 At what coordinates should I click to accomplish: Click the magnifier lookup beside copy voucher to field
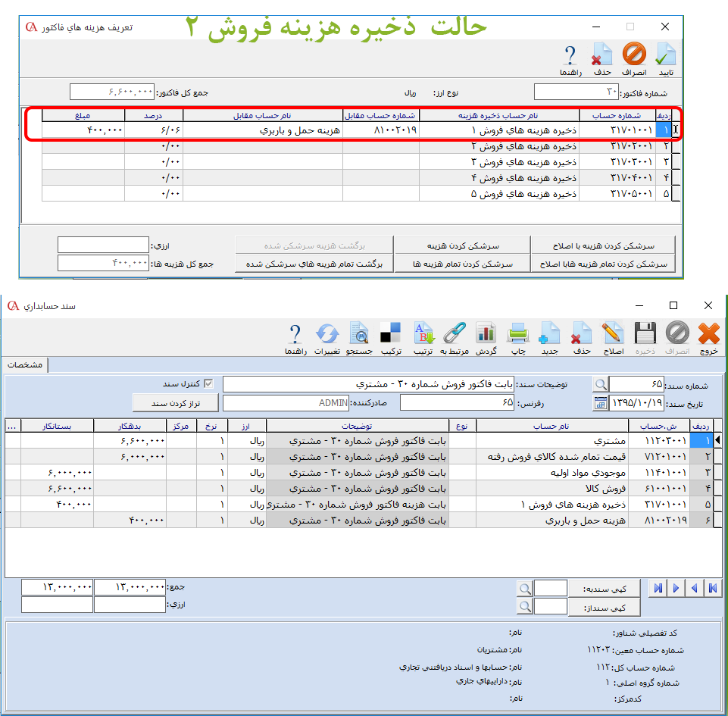click(x=524, y=588)
